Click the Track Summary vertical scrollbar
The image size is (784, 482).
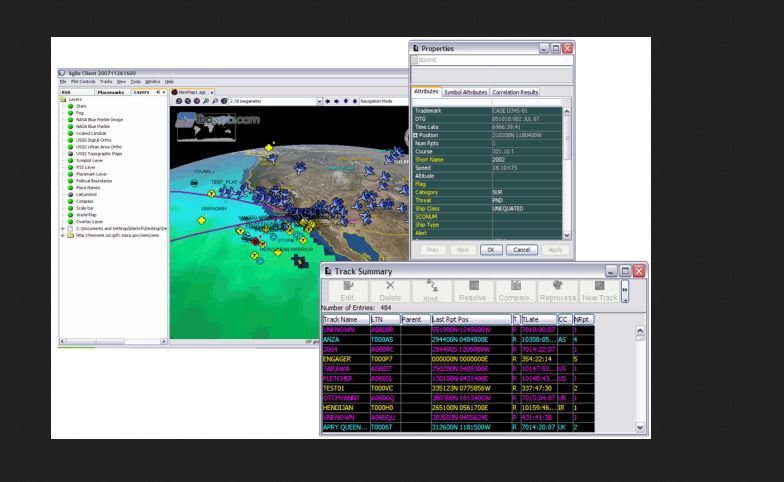[x=640, y=380]
